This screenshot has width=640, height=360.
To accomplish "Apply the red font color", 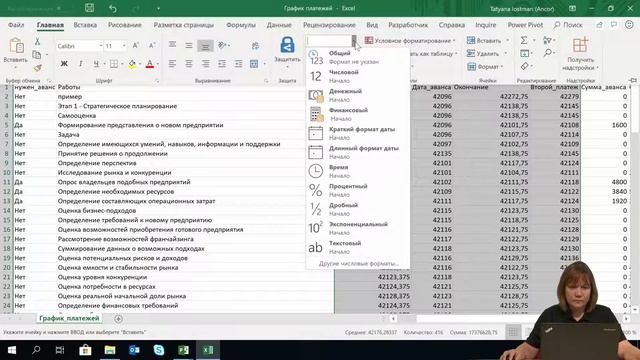I will [150, 64].
